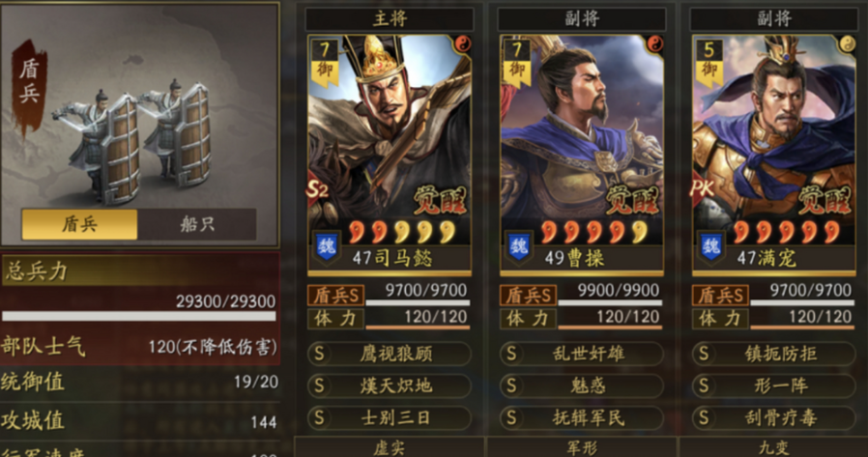Viewport: 868px width, 457px height.
Task: Switch to the 船只 tab
Action: point(196,224)
